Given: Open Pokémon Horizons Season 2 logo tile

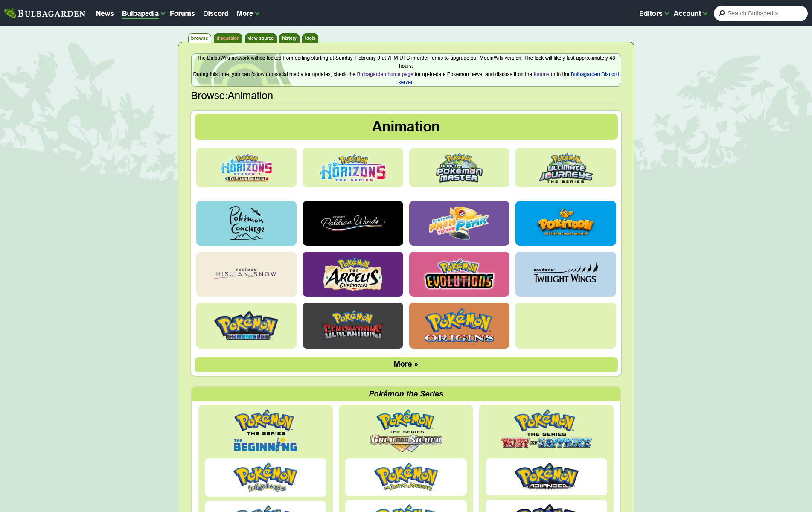Looking at the screenshot, I should [246, 168].
